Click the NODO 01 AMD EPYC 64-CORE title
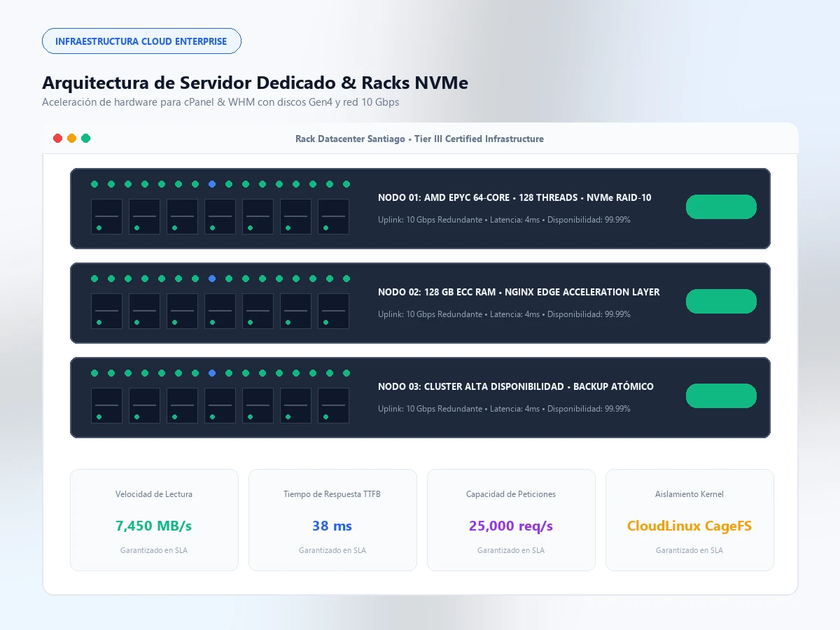The width and height of the screenshot is (840, 630). point(514,198)
